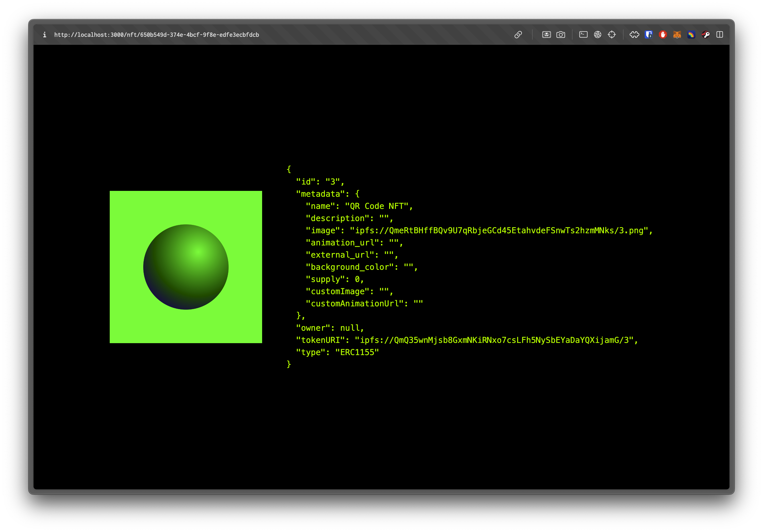Click the red stop-hand ad blocker extension
This screenshot has width=763, height=532.
pyautogui.click(x=663, y=35)
